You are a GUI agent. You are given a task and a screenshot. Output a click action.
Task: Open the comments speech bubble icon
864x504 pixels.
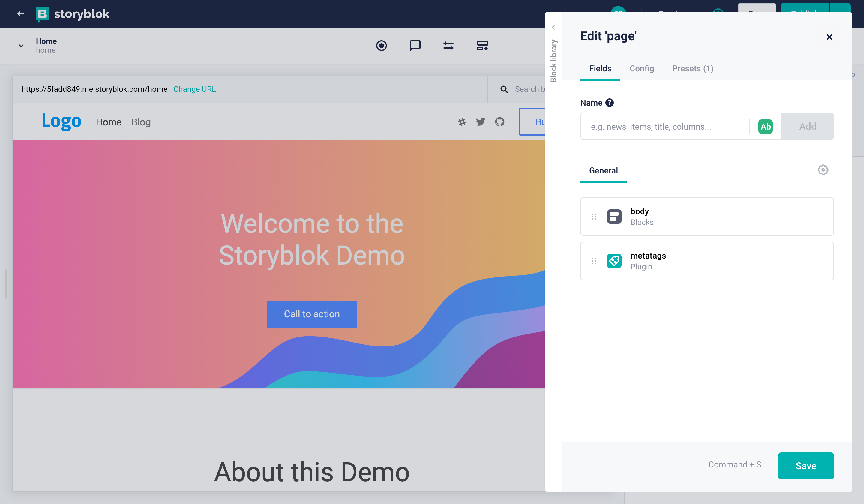pos(415,46)
